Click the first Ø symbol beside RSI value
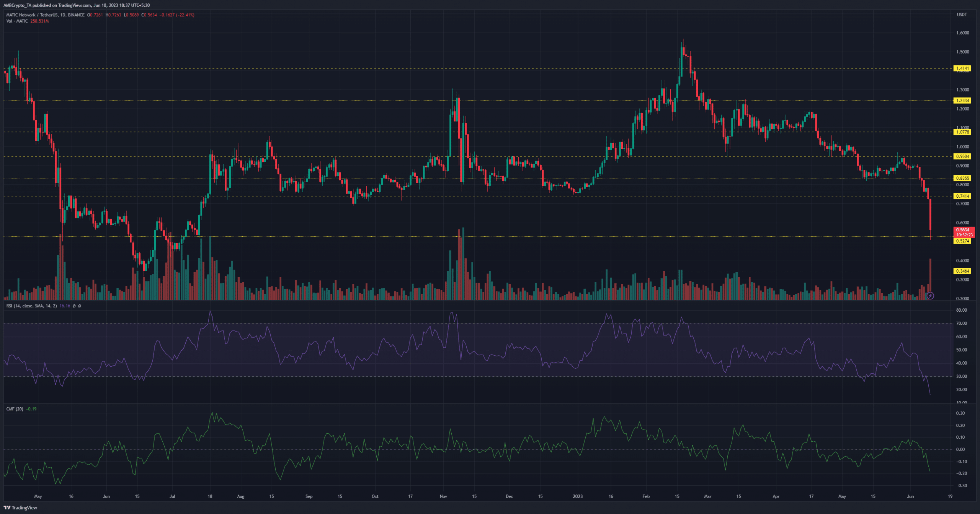Screen dimensions: 980x514 (74, 306)
